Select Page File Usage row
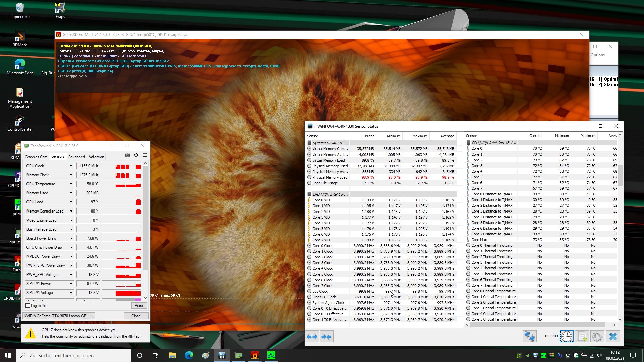The image size is (644, 362). (x=381, y=183)
